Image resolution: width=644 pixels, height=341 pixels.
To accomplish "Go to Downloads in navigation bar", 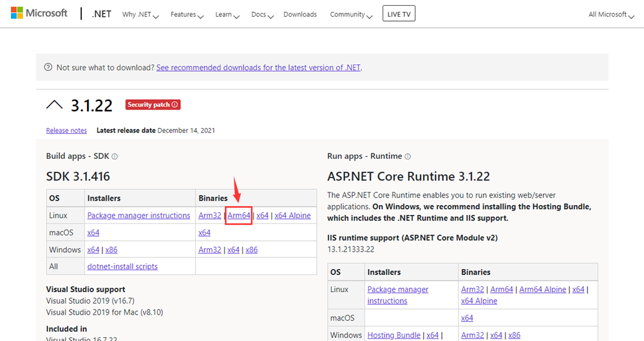I will tap(300, 14).
